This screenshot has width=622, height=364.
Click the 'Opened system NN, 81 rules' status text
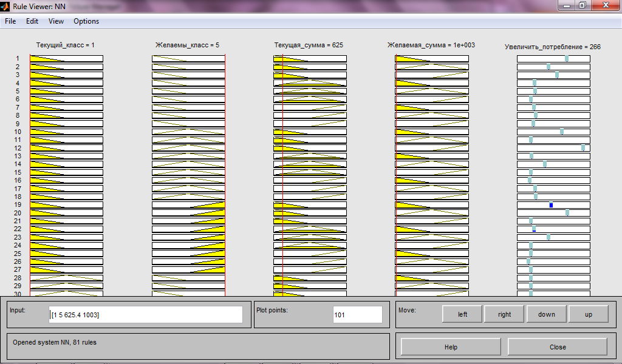click(x=54, y=342)
